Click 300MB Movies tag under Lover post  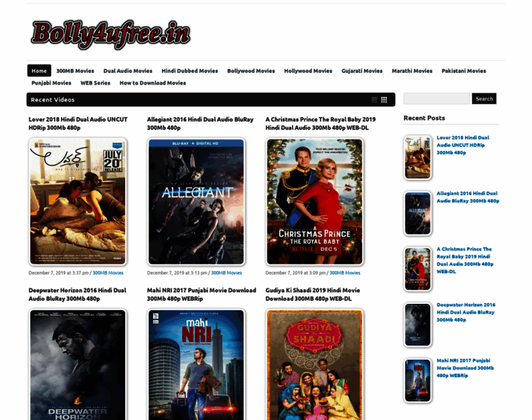coord(108,273)
